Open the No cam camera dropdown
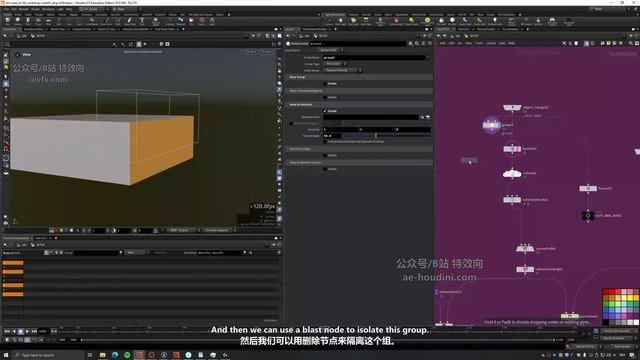Screen dimensions: 640x360 point(267,52)
